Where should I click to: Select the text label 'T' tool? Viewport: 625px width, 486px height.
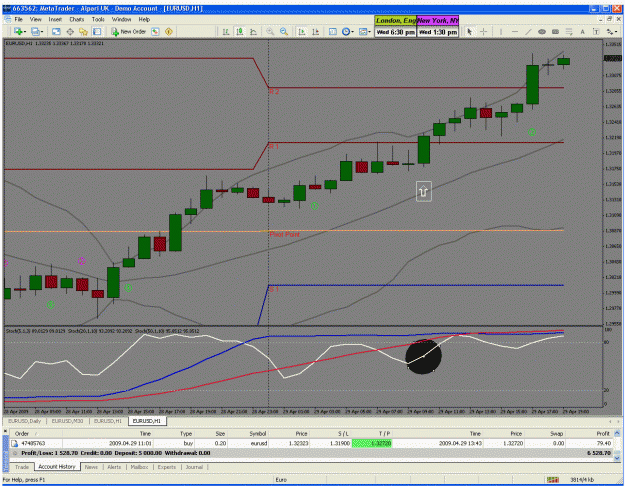596,31
